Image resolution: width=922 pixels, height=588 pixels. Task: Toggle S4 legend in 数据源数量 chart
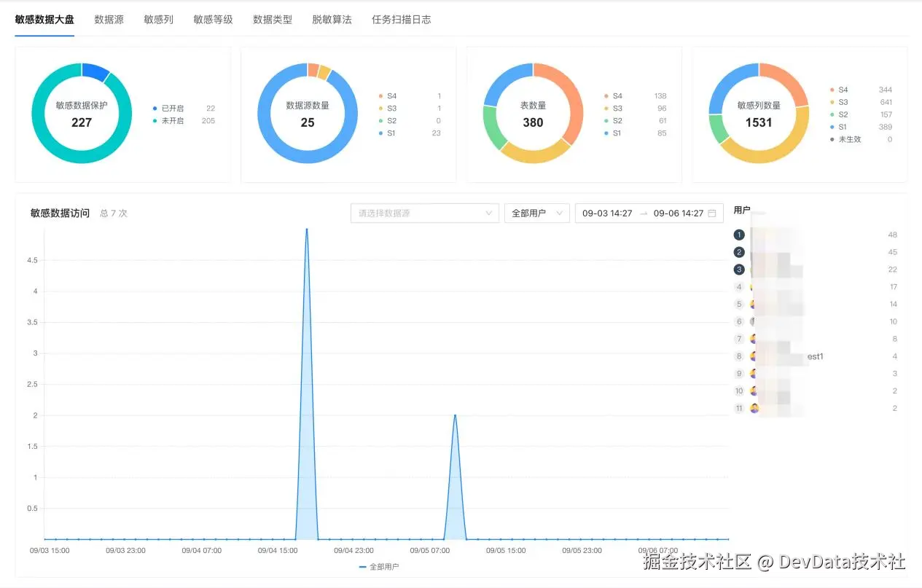point(388,96)
